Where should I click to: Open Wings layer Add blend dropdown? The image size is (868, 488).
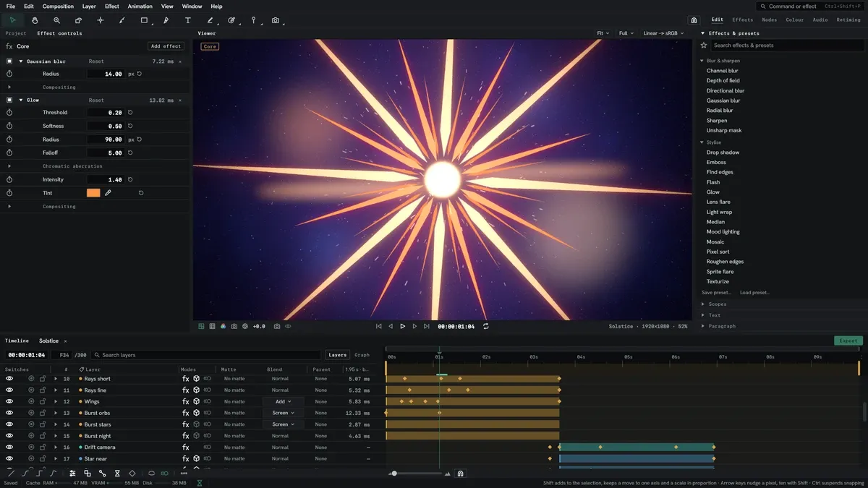283,401
